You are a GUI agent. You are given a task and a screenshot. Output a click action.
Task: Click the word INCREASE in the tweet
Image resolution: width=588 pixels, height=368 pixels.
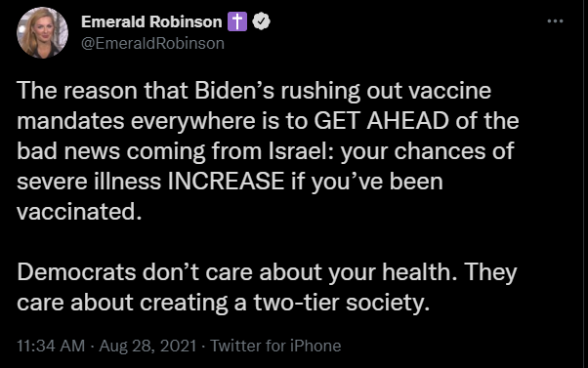pyautogui.click(x=226, y=182)
